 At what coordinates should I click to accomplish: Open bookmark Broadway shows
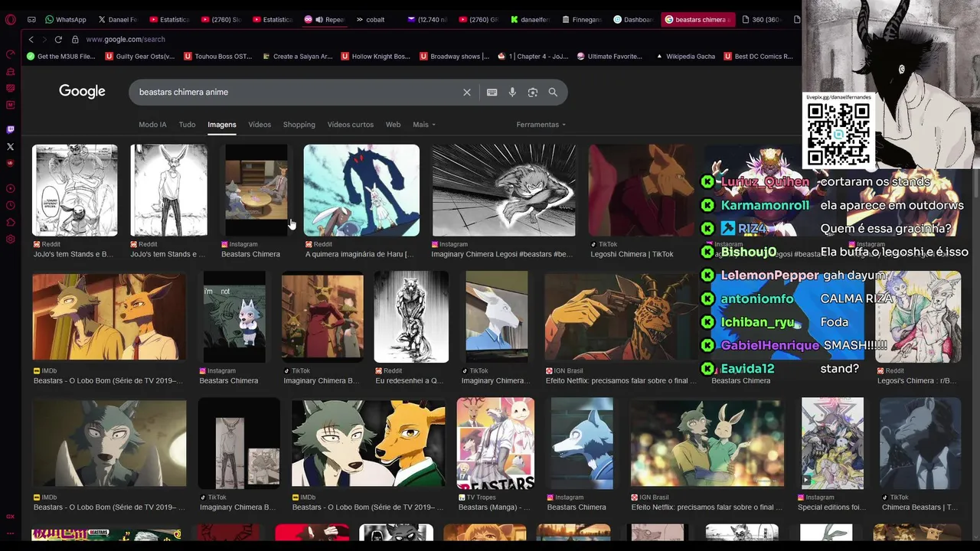pos(454,56)
